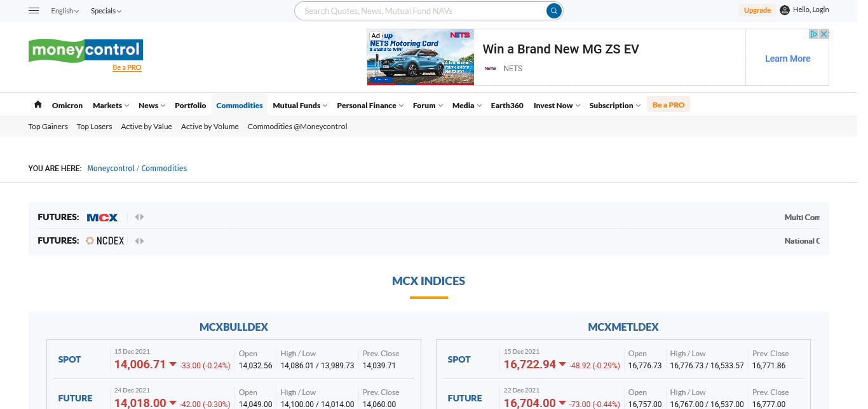Close the ad with X icon
Image resolution: width=868 pixels, height=409 pixels.
(824, 34)
